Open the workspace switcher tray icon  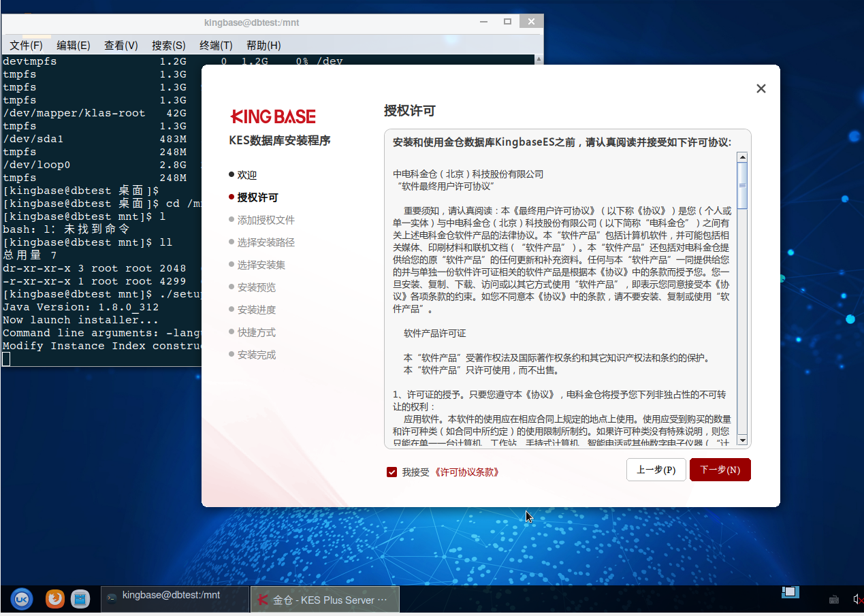790,592
